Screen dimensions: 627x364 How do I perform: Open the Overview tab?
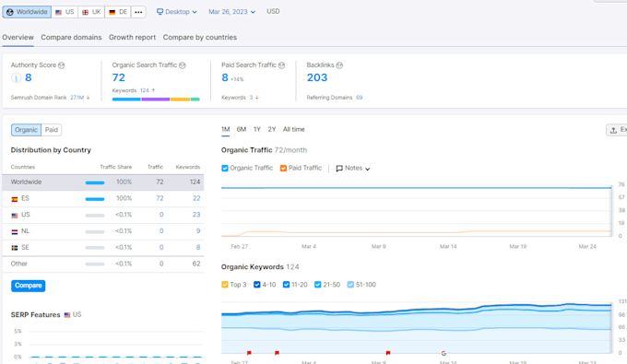click(x=18, y=37)
